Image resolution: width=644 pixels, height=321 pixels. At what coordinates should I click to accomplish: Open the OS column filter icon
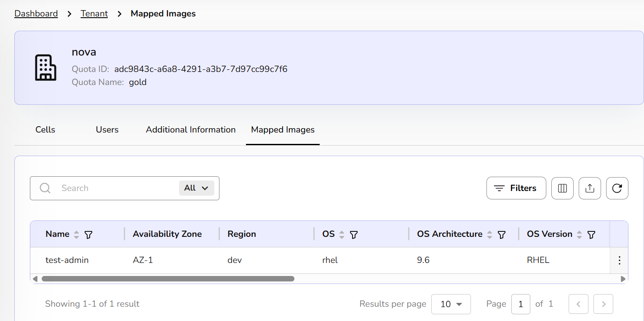pos(354,235)
